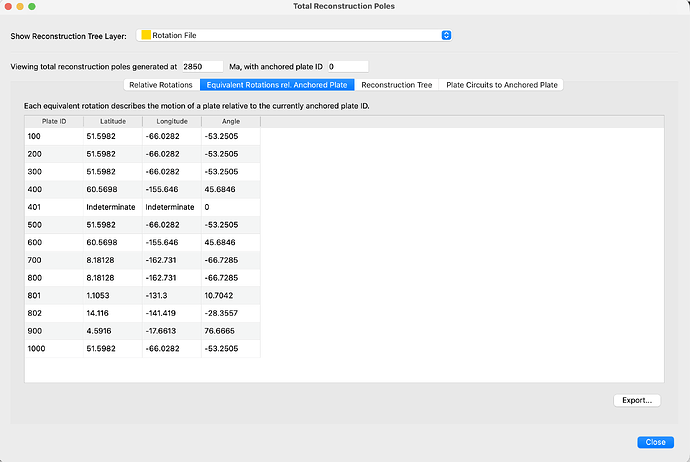690x462 pixels.
Task: Close window with the red button
Action: [8, 7]
